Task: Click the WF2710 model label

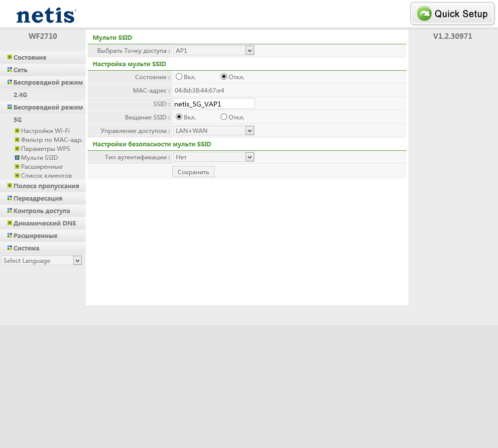Action: 43,36
